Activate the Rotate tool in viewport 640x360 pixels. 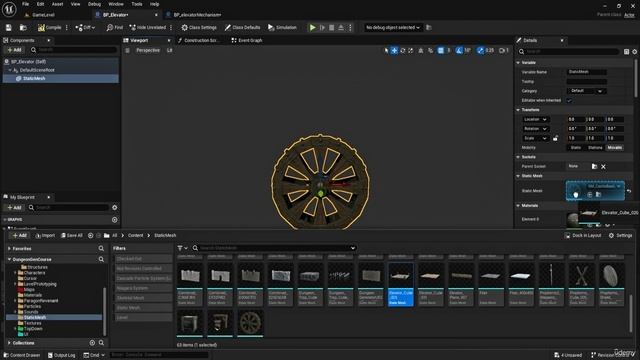pyautogui.click(x=402, y=50)
